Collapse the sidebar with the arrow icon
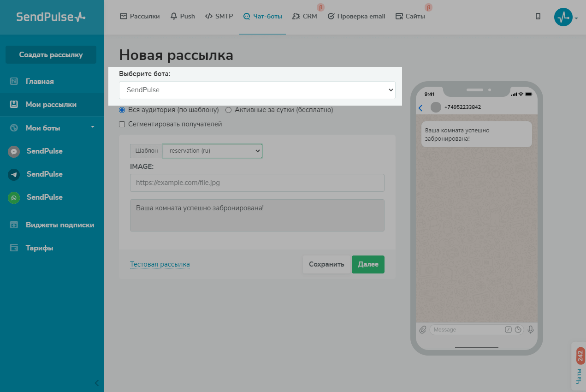 (x=97, y=383)
